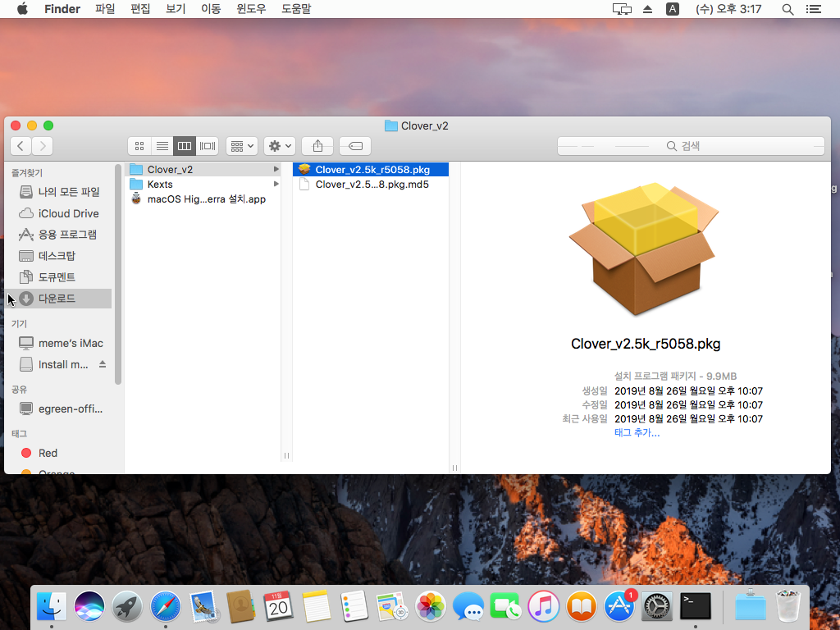This screenshot has height=630, width=840.
Task: Select meme's iMac device
Action: tap(59, 343)
